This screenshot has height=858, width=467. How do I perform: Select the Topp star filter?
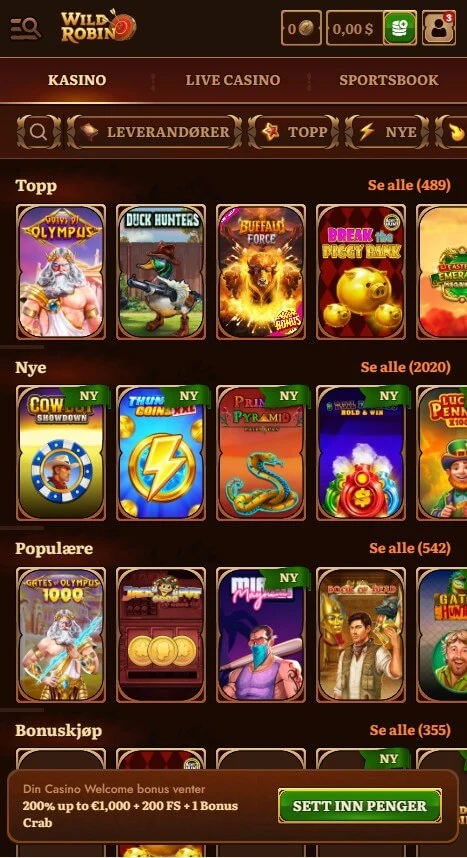293,132
